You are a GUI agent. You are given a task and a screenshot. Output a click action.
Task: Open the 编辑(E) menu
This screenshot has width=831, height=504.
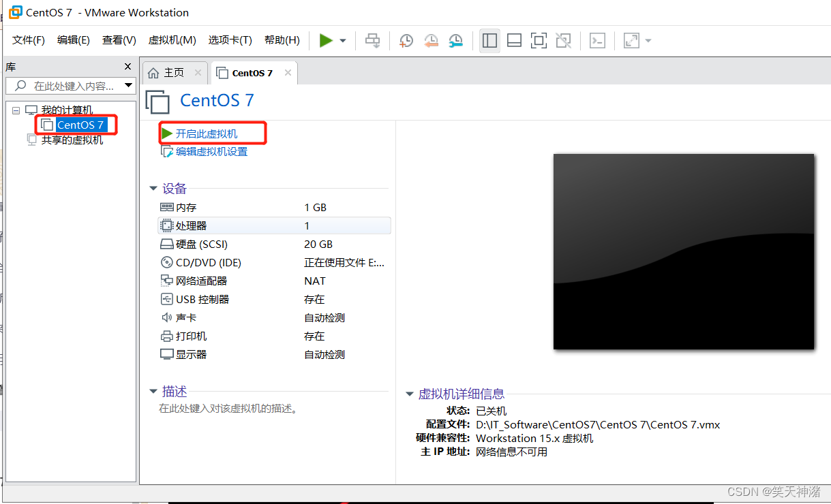click(74, 40)
